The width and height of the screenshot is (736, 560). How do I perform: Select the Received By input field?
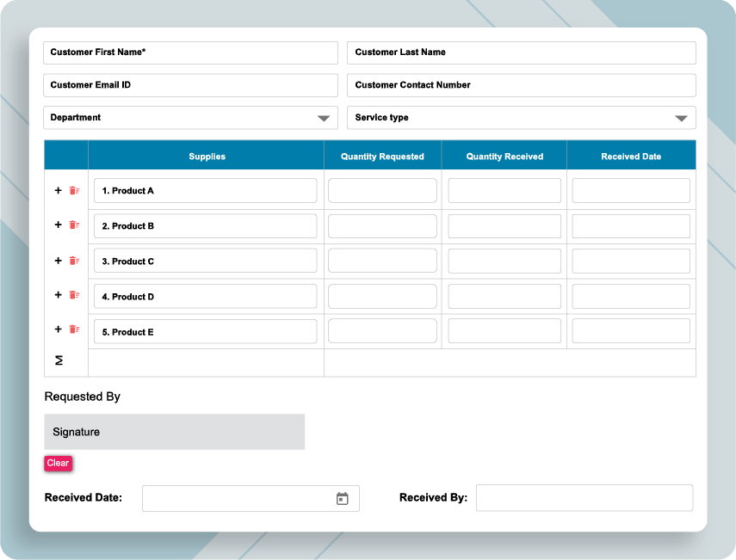click(x=584, y=498)
